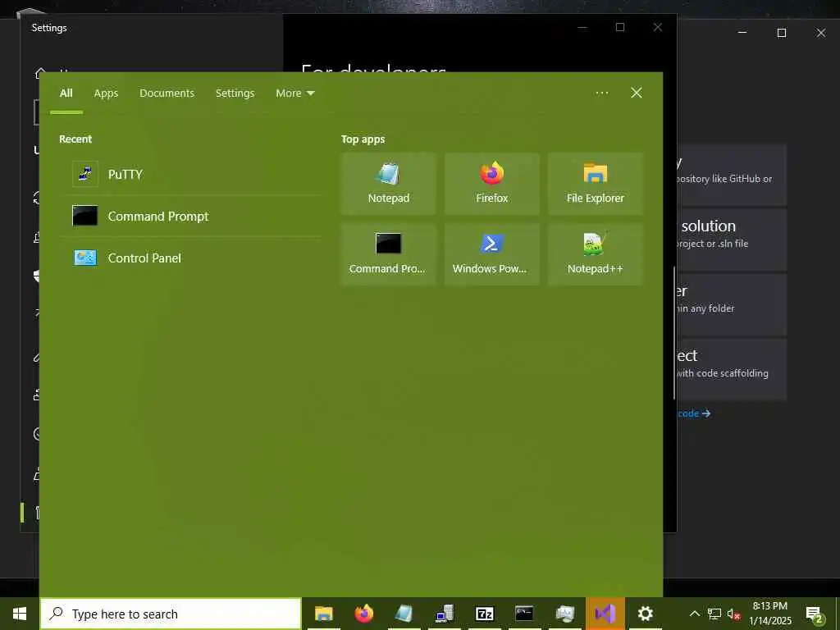This screenshot has width=840, height=630.
Task: Open the Command Prompt tile in Top apps
Action: pyautogui.click(x=388, y=254)
